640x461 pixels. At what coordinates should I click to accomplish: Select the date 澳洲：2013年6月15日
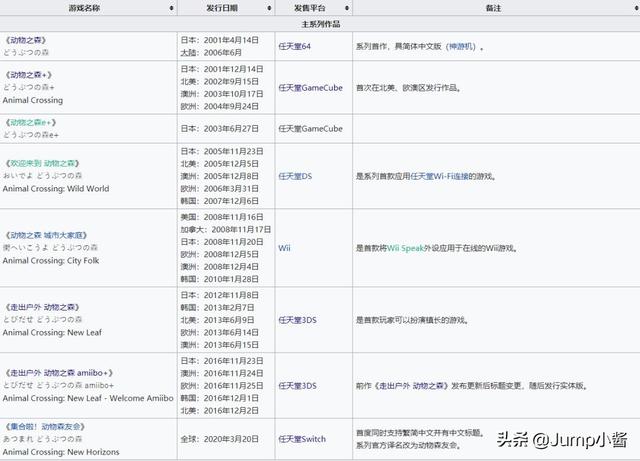[x=220, y=345]
